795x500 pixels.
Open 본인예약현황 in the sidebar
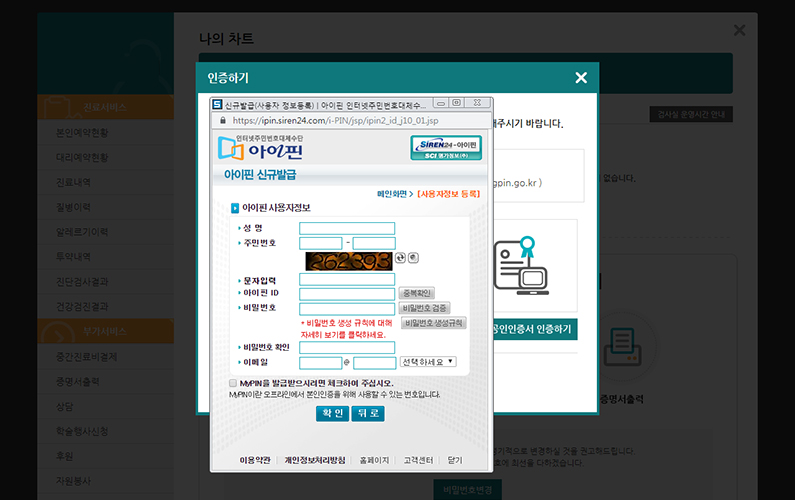click(105, 132)
